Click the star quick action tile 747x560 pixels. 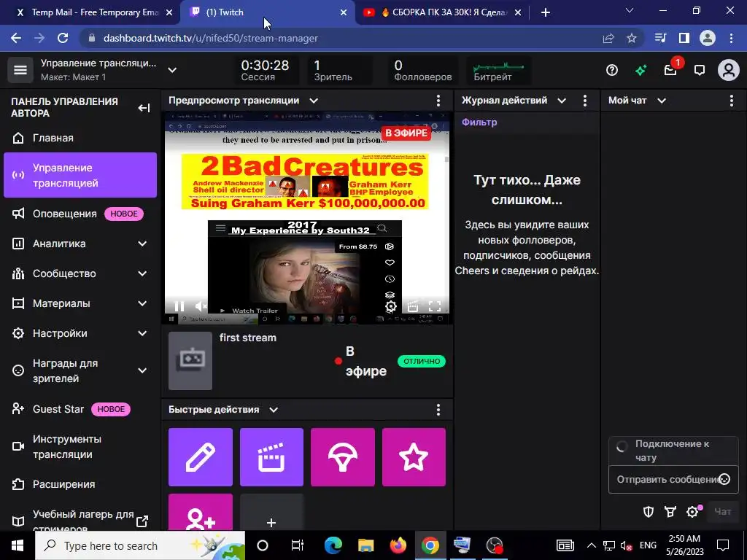(x=414, y=457)
